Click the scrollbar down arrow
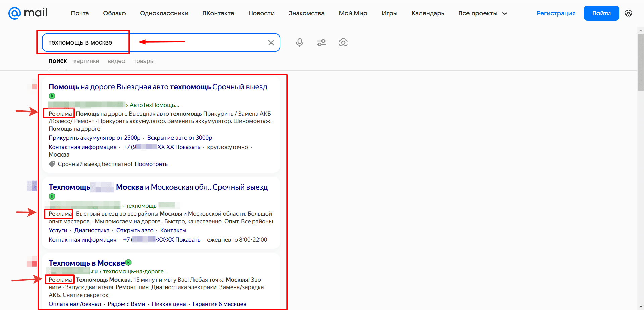Image resolution: width=644 pixels, height=310 pixels. pos(641,307)
